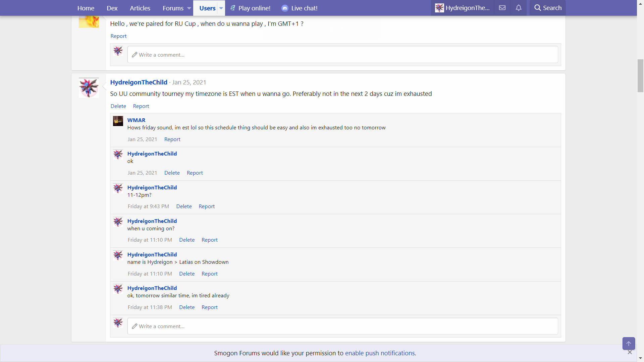Open WMAR's avatar thumbnail

click(x=118, y=121)
